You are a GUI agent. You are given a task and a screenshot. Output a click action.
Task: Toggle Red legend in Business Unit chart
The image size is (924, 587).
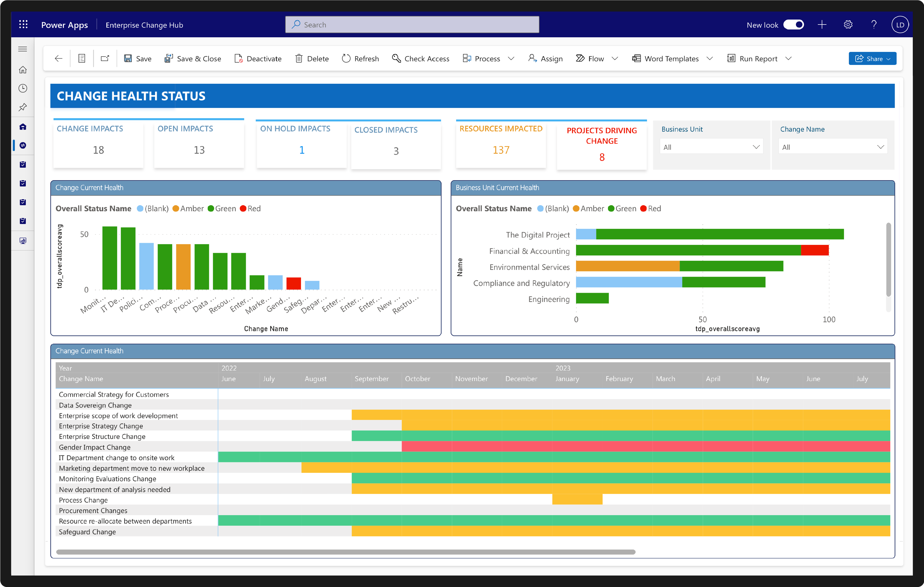click(x=651, y=208)
